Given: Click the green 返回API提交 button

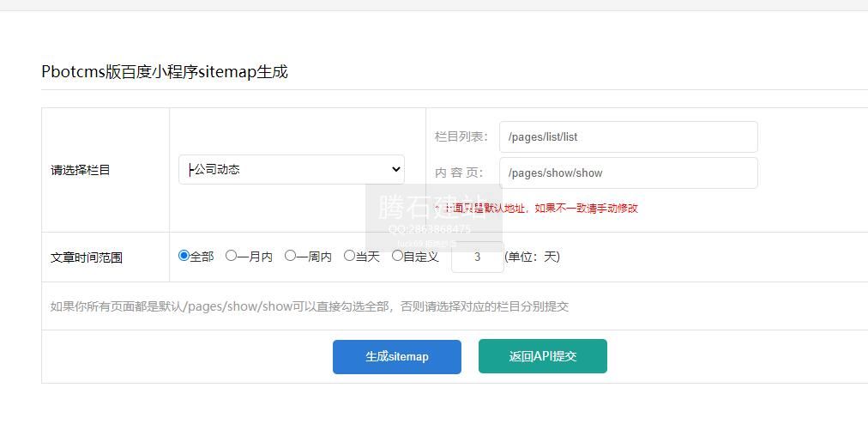Looking at the screenshot, I should tap(542, 356).
